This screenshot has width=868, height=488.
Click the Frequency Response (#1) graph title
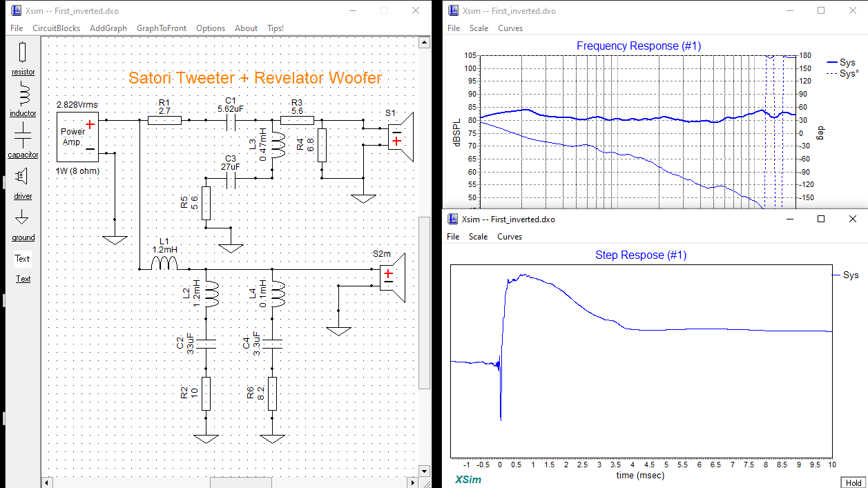click(x=639, y=46)
